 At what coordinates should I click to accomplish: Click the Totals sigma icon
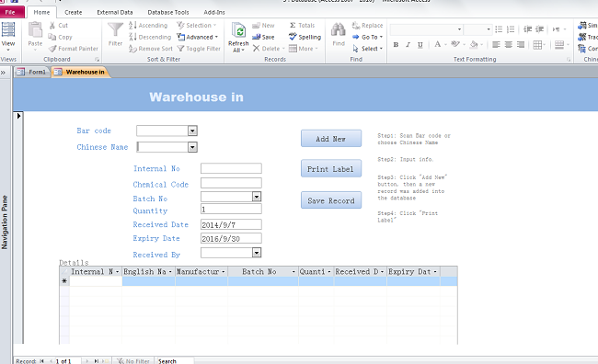(293, 25)
